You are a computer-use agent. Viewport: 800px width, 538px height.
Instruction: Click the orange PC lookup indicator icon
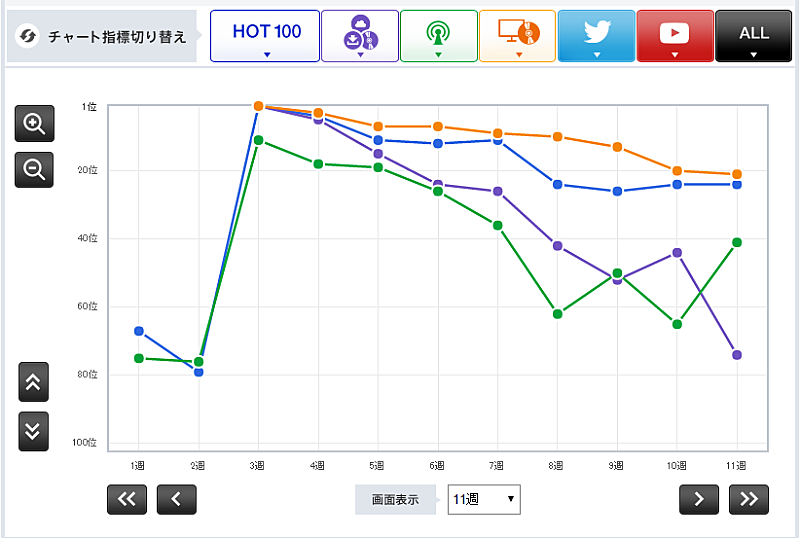click(x=517, y=36)
